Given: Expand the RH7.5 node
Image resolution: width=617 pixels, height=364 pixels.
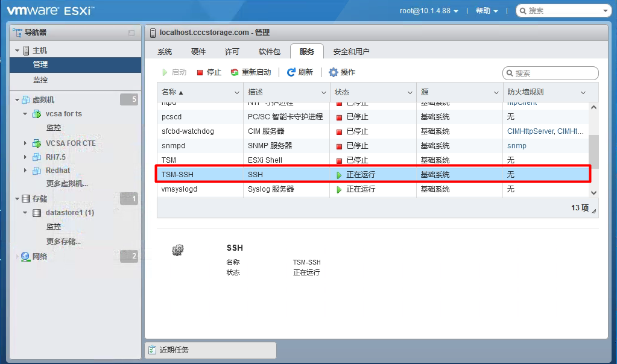Looking at the screenshot, I should click(25, 157).
